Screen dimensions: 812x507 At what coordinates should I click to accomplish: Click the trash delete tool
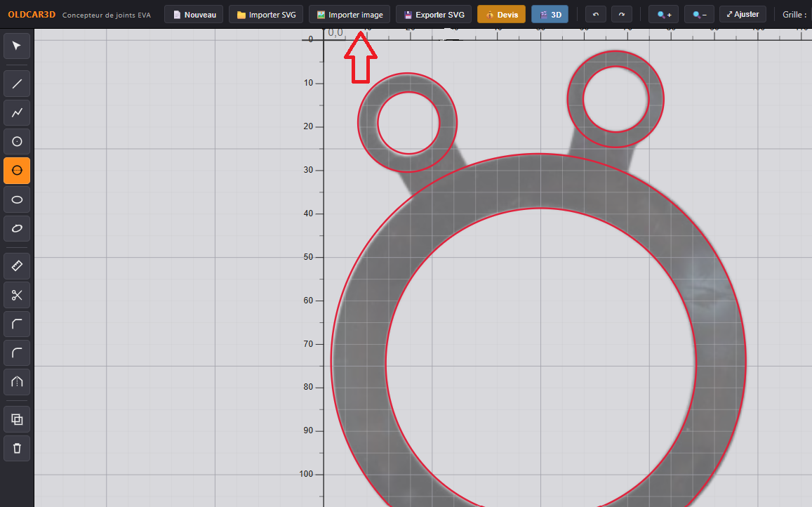tap(17, 449)
